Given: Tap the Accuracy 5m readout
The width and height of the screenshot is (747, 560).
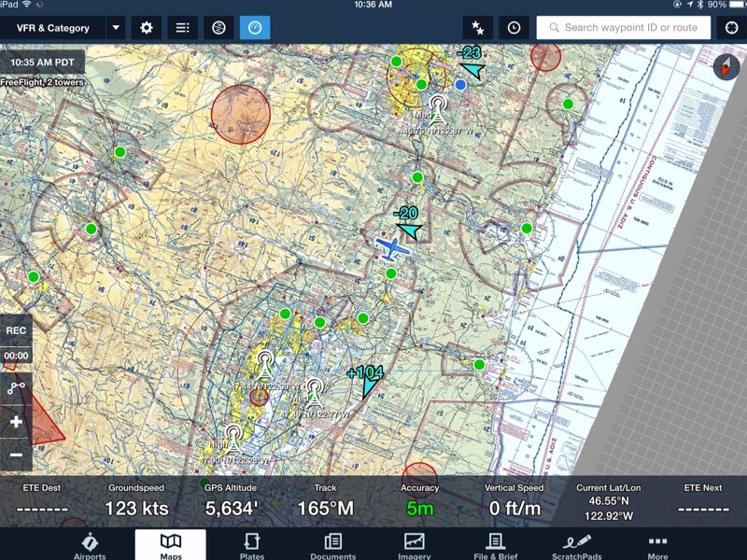Looking at the screenshot, I should [419, 501].
